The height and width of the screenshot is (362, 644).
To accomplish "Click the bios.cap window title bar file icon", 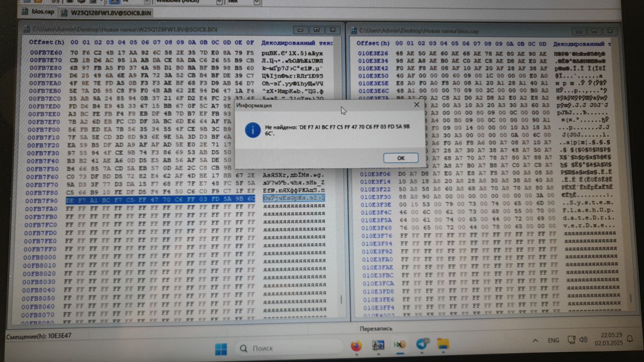I will click(x=354, y=31).
